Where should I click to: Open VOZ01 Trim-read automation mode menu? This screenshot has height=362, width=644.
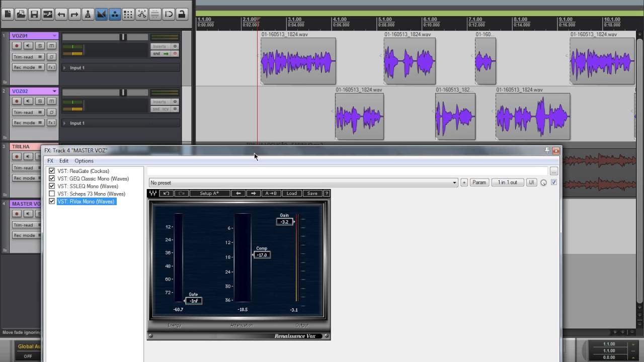point(28,57)
